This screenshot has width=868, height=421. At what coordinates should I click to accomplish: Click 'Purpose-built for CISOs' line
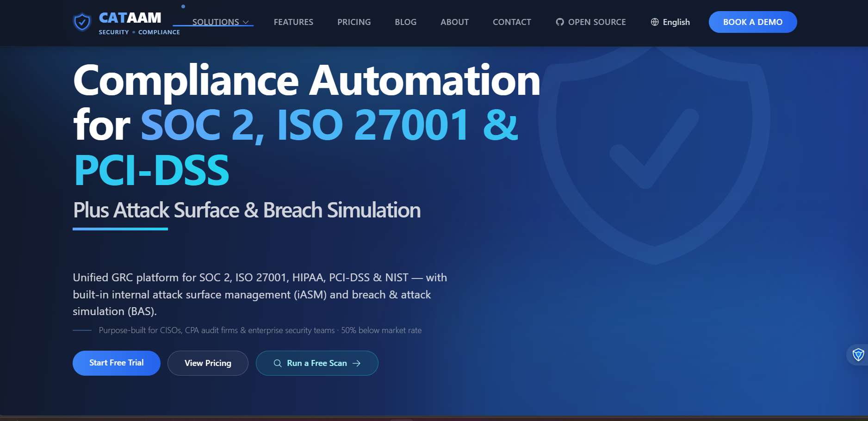tap(260, 330)
